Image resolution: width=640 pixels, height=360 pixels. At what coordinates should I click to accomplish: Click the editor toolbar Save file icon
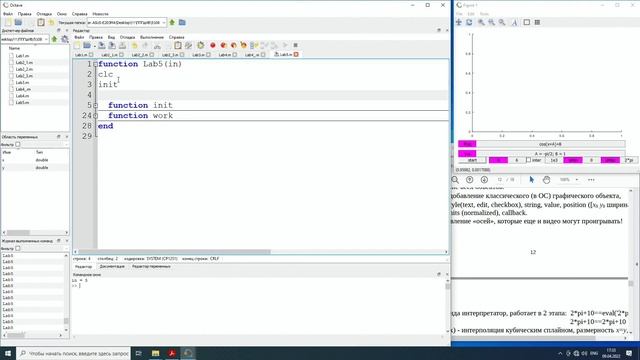102,45
